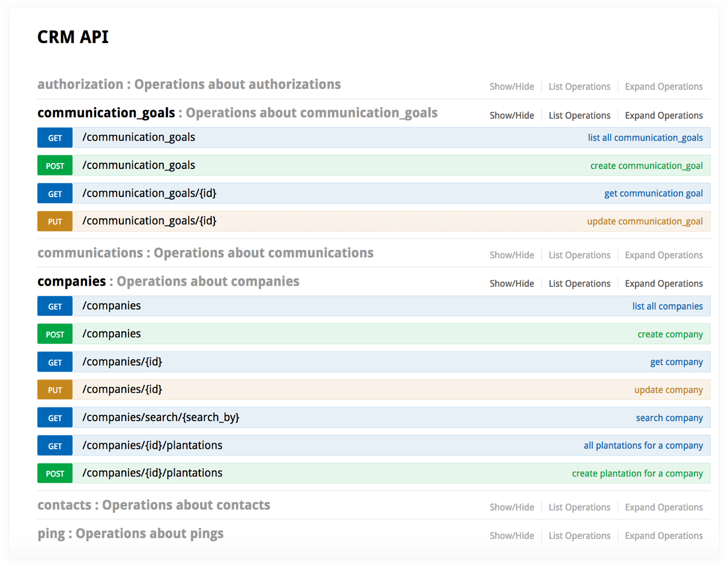Viewport: 728px width, 567px height.
Task: Open 'list all communication_goals' link
Action: point(645,138)
